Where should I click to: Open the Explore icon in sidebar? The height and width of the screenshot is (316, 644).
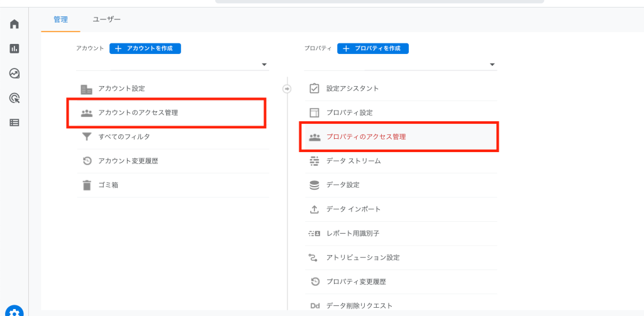[x=14, y=74]
